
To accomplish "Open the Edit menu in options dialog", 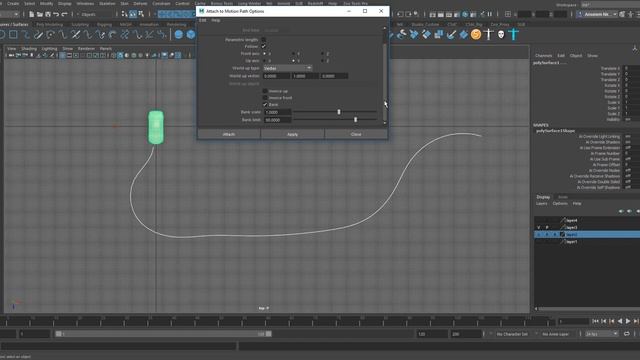I will click(x=203, y=20).
